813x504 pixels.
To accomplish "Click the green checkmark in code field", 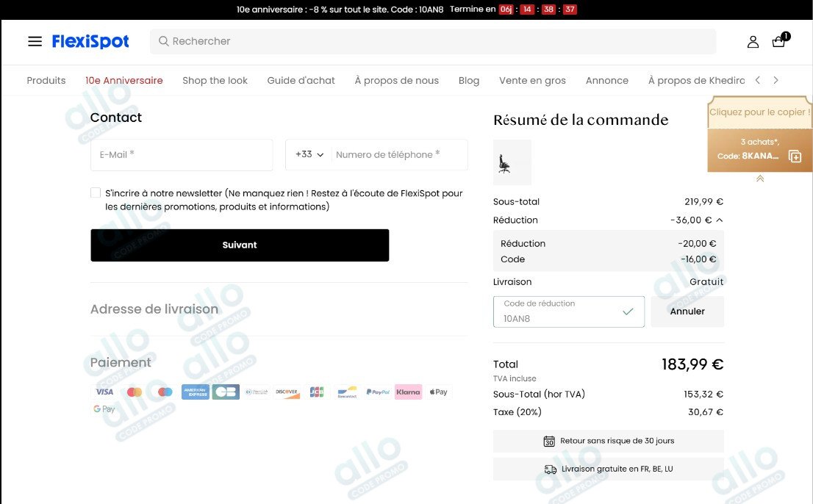I will tap(628, 312).
